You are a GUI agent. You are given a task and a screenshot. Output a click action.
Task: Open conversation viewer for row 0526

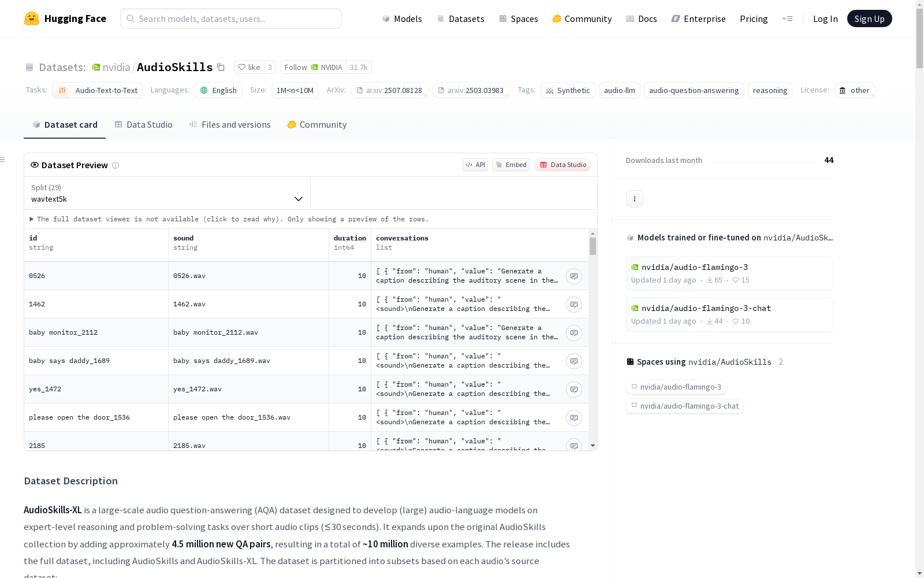(573, 276)
